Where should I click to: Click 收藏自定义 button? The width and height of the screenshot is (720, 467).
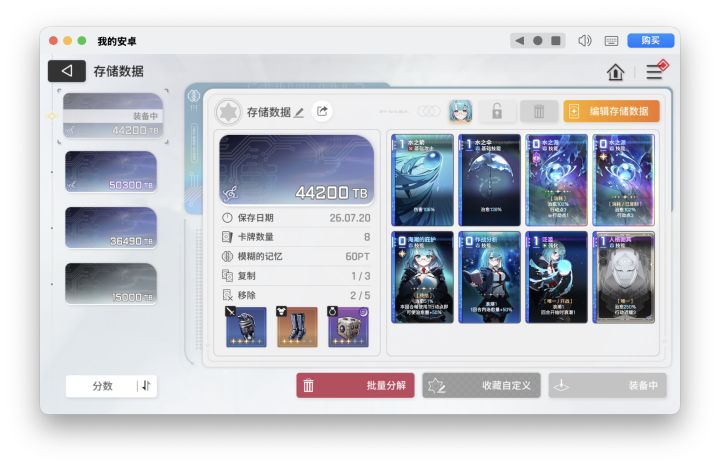(x=481, y=385)
